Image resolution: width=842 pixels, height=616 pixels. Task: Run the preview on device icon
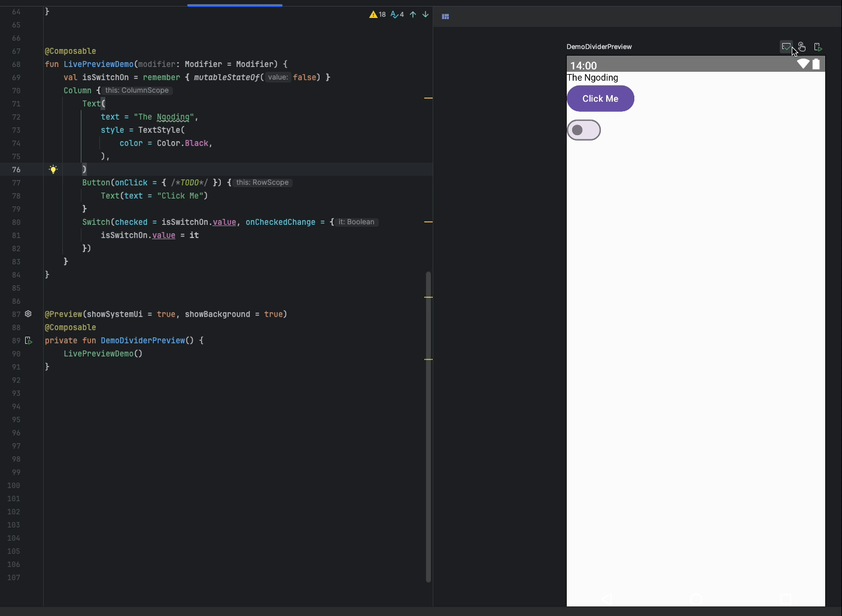818,47
